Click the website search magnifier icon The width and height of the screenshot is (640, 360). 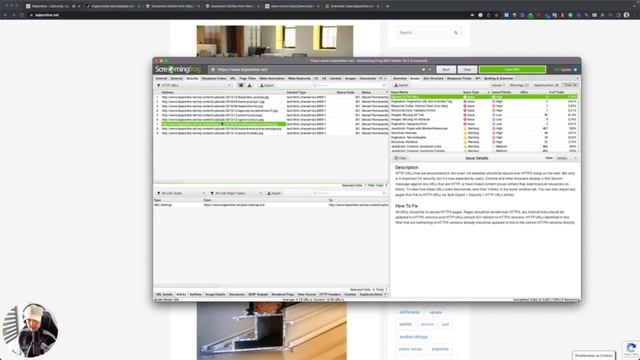(456, 33)
